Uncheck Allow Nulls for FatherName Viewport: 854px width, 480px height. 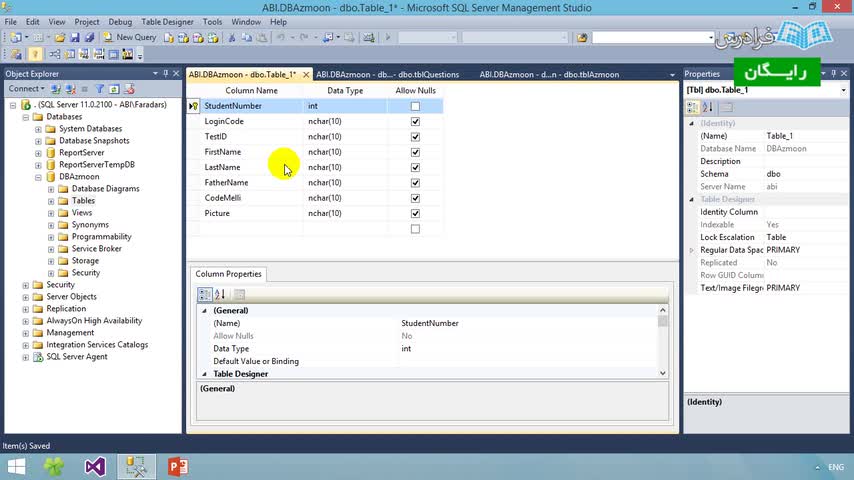(x=415, y=183)
